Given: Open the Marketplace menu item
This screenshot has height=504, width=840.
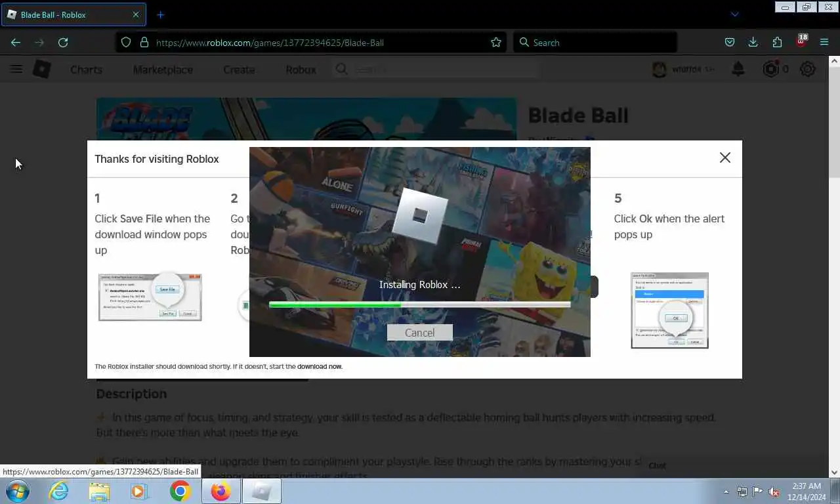Looking at the screenshot, I should tap(163, 70).
